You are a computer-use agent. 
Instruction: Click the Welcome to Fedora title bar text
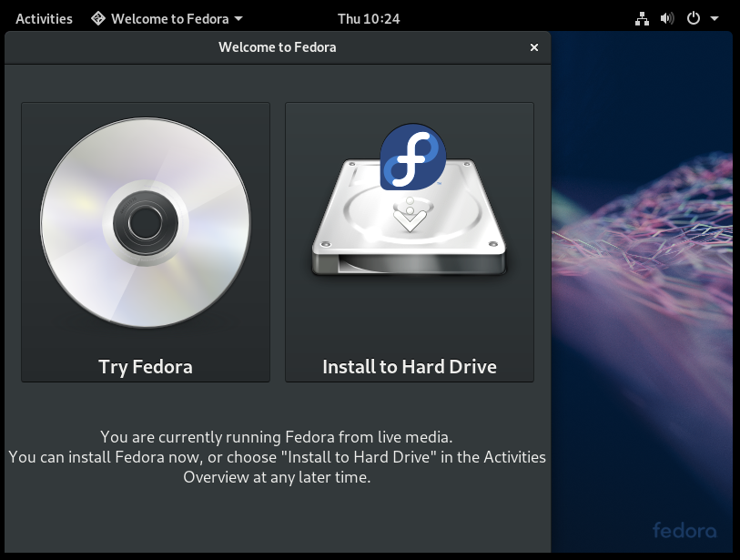coord(278,47)
